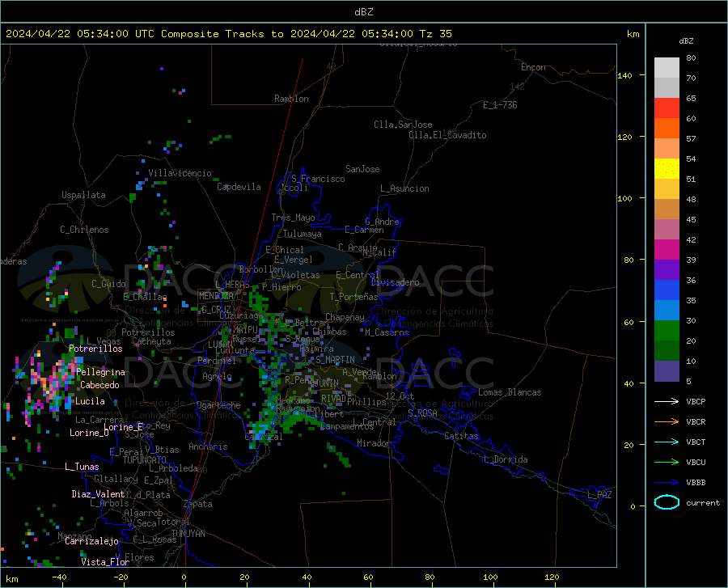Image resolution: width=728 pixels, height=588 pixels.
Task: Click the TUPUNGATO label
Action: 145,460
